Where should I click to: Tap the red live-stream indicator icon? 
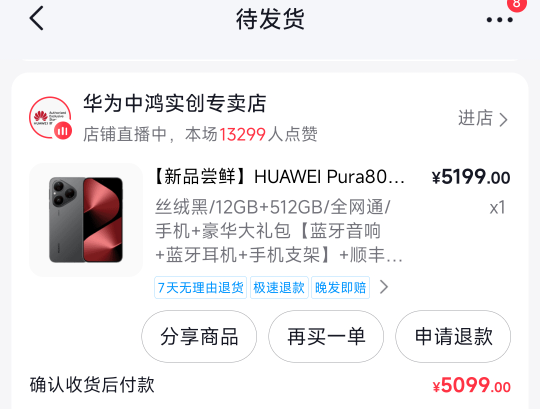[63, 131]
